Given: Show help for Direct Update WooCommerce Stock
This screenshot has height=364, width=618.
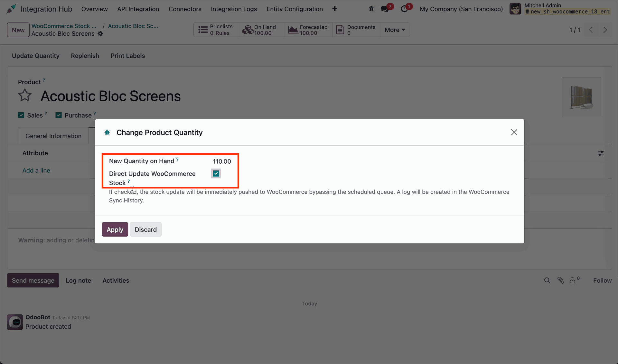Looking at the screenshot, I should click(x=129, y=181).
